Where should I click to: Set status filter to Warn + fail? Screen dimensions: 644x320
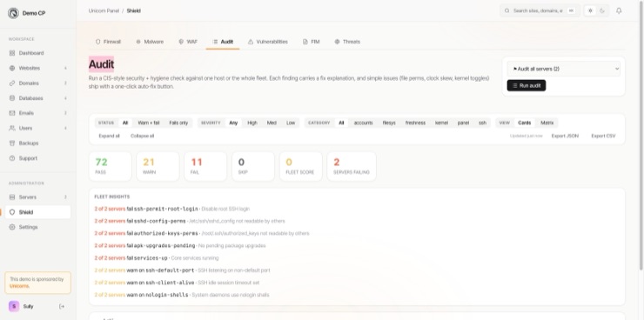coord(148,123)
